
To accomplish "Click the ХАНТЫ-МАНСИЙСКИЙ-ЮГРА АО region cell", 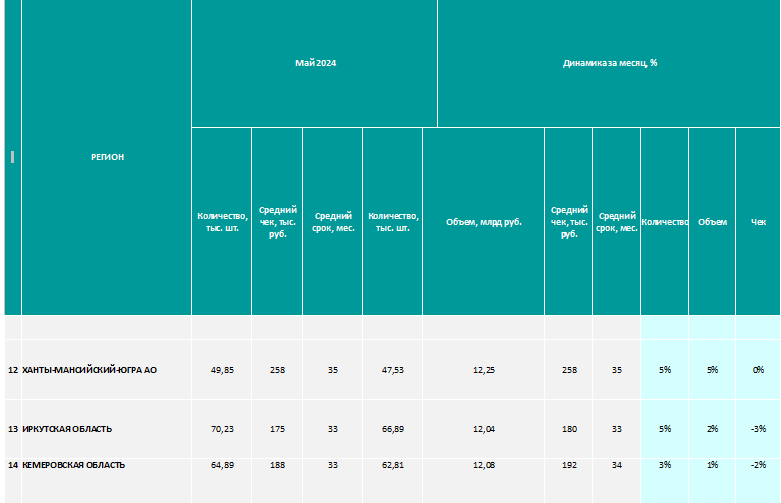I will 107,370.
